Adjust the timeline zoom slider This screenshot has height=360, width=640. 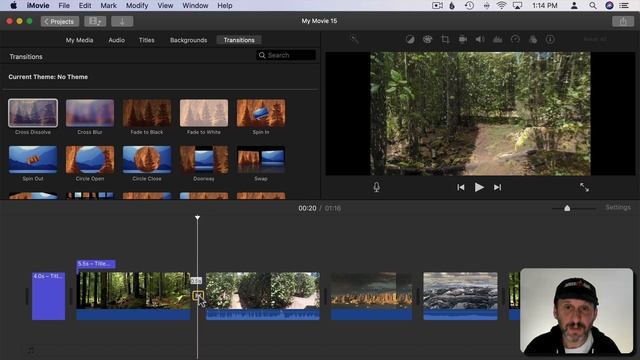pos(567,208)
